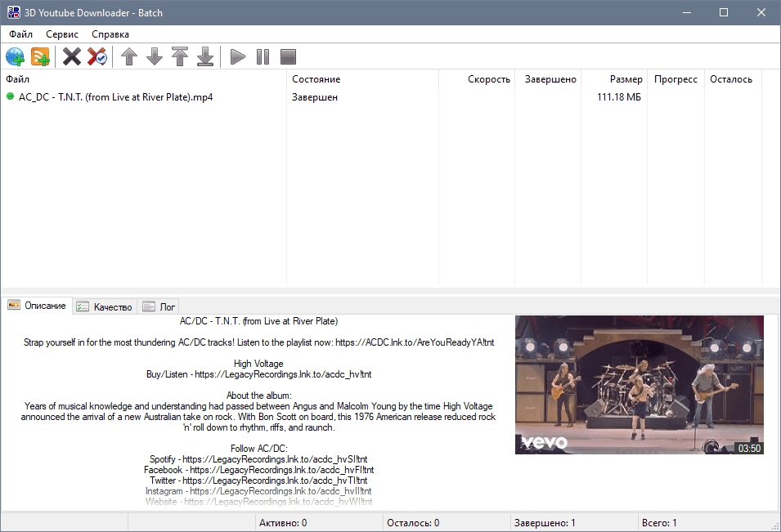Click the green status dot beside AC_DC file

[10, 96]
